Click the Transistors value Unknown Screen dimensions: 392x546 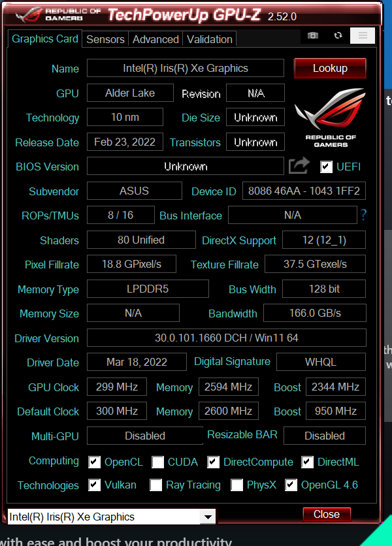(255, 142)
